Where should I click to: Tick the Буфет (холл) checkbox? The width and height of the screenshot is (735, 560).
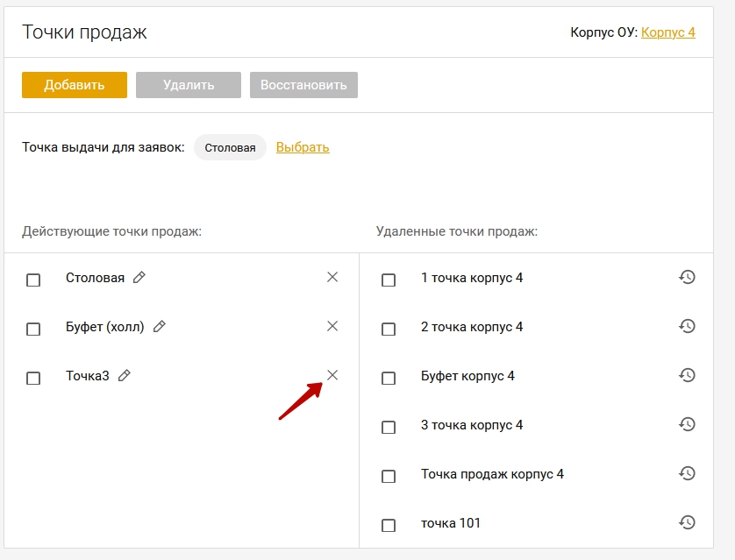tap(33, 330)
